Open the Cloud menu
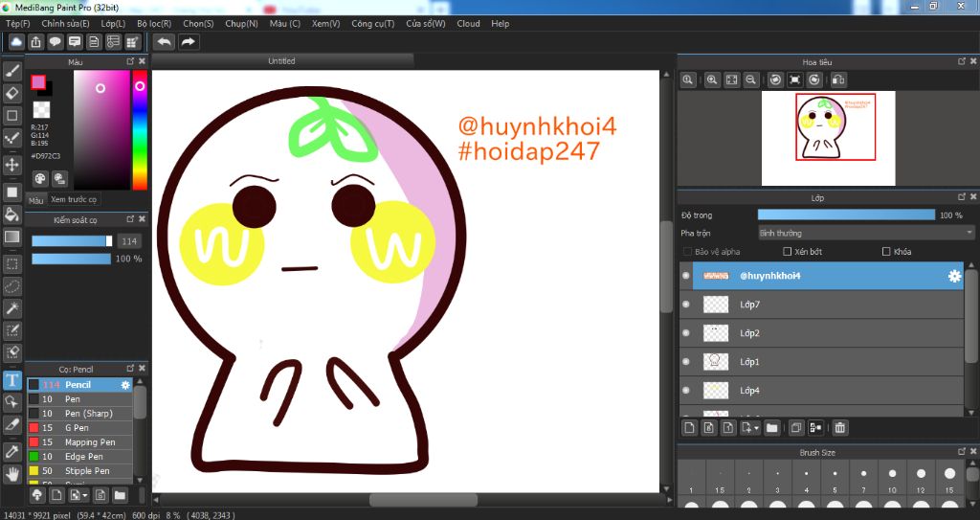The height and width of the screenshot is (520, 980). tap(468, 24)
